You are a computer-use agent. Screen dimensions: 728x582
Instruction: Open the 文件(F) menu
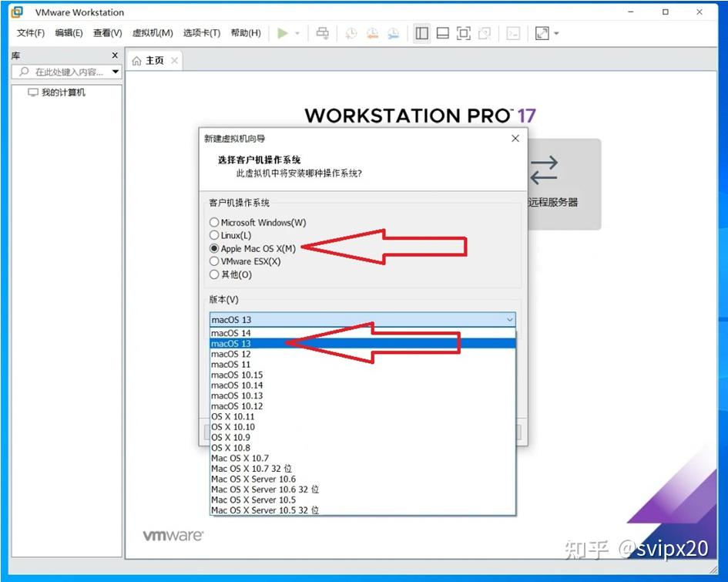pos(31,33)
